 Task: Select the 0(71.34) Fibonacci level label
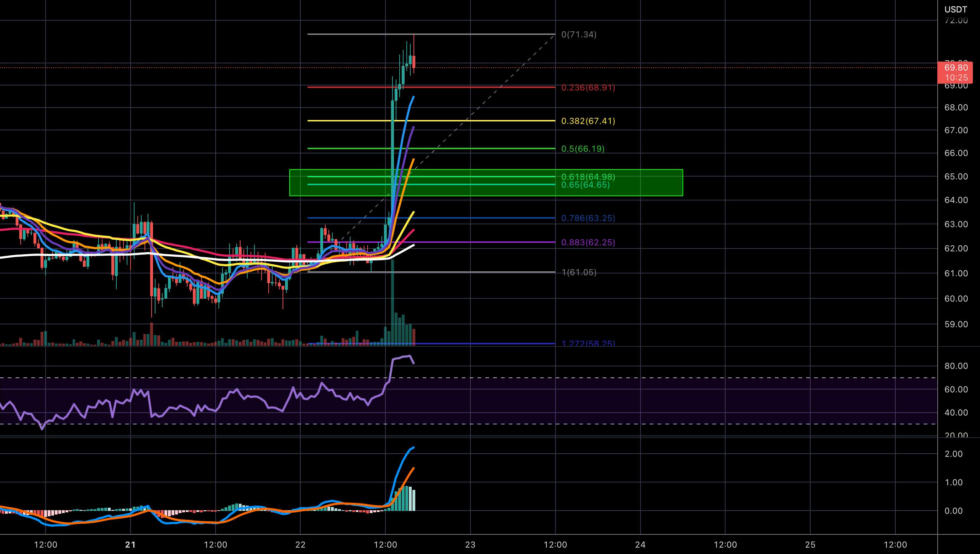pyautogui.click(x=579, y=35)
